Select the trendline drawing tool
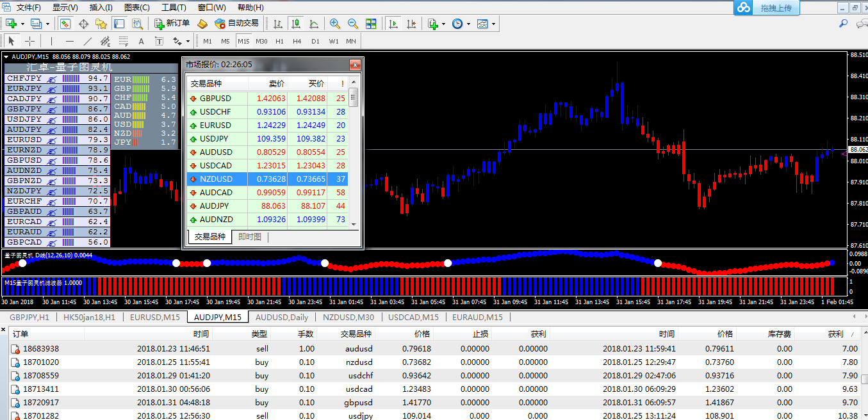This screenshot has width=868, height=420. click(88, 42)
